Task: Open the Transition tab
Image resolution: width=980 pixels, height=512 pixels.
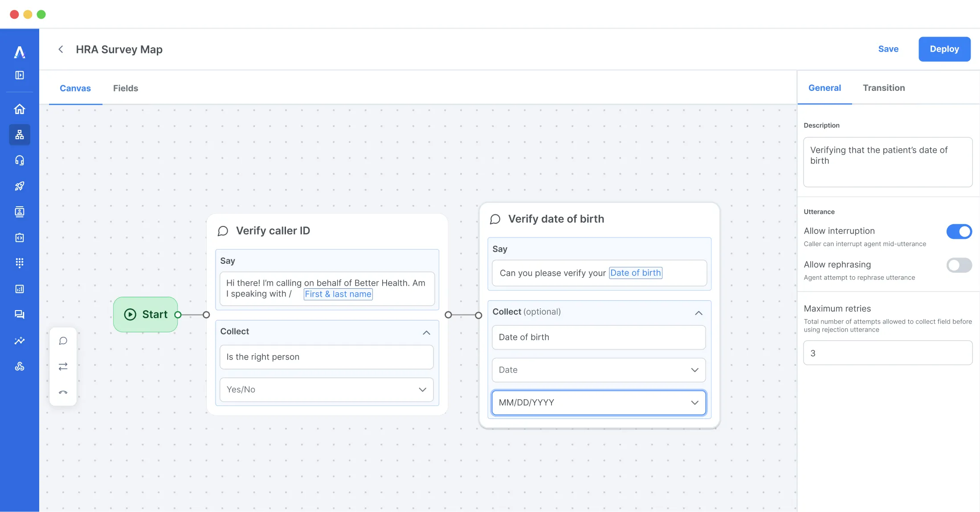Action: tap(883, 88)
